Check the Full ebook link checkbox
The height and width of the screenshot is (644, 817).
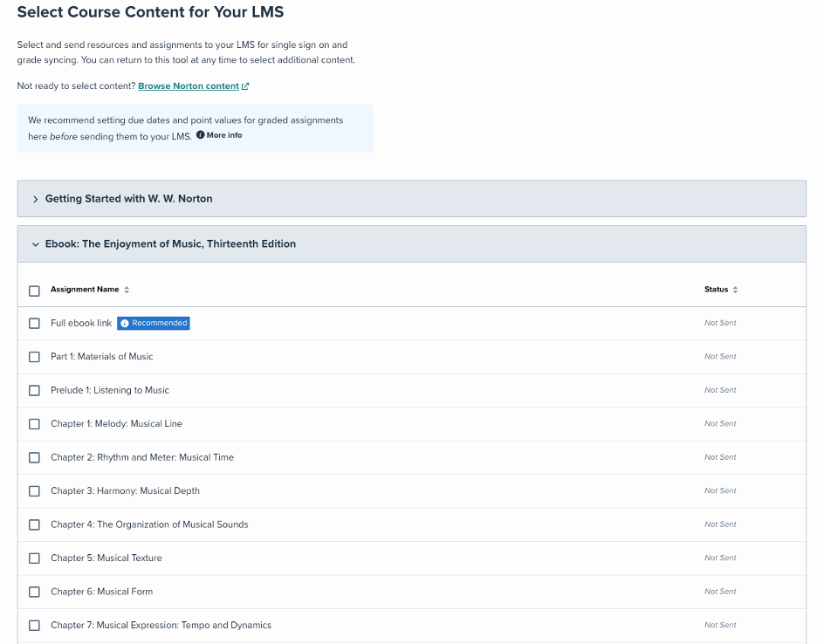(x=34, y=323)
